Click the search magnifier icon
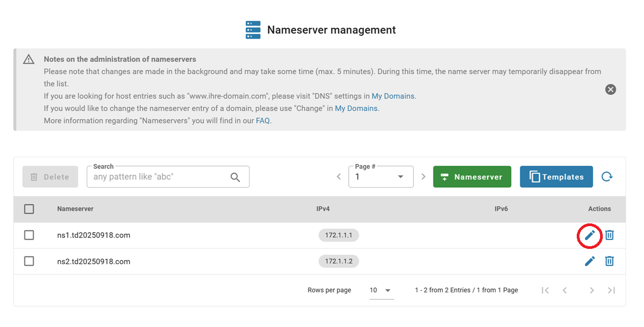This screenshot has height=327, width=644. click(x=235, y=177)
